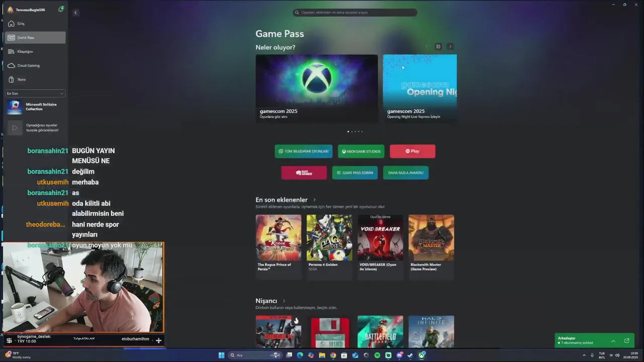Click TÜM BİLGİSAYAR OYUNLARI button
Image resolution: width=644 pixels, height=362 pixels.
303,151
